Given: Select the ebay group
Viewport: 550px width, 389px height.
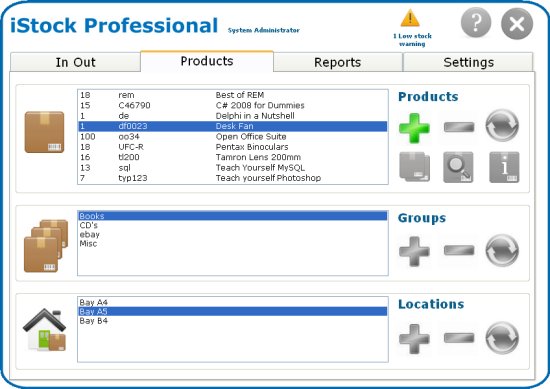Looking at the screenshot, I should click(x=233, y=234).
